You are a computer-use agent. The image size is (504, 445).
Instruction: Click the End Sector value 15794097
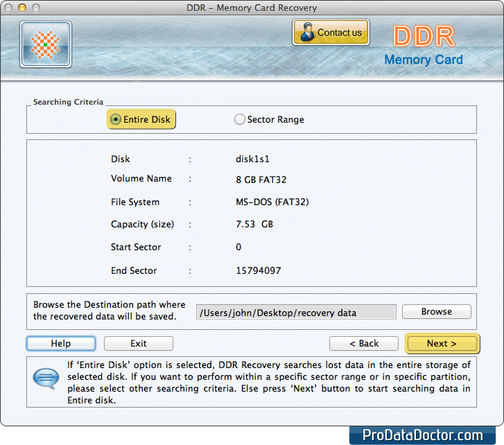click(259, 270)
